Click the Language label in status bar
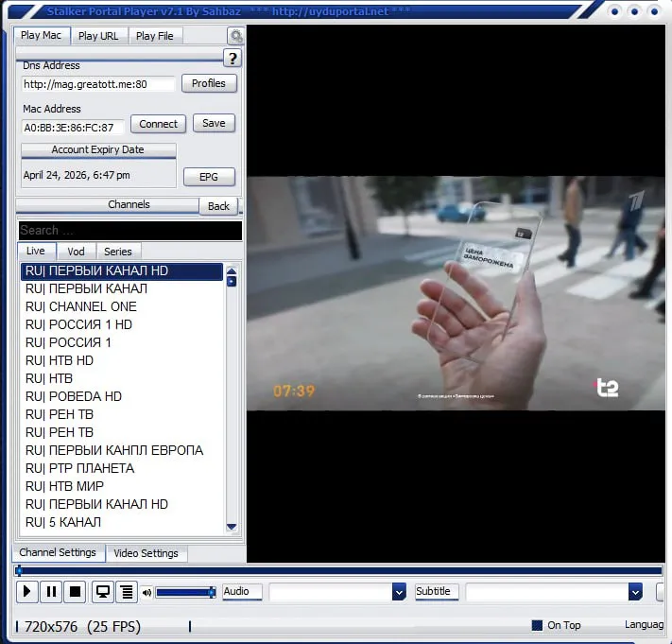 tap(645, 625)
